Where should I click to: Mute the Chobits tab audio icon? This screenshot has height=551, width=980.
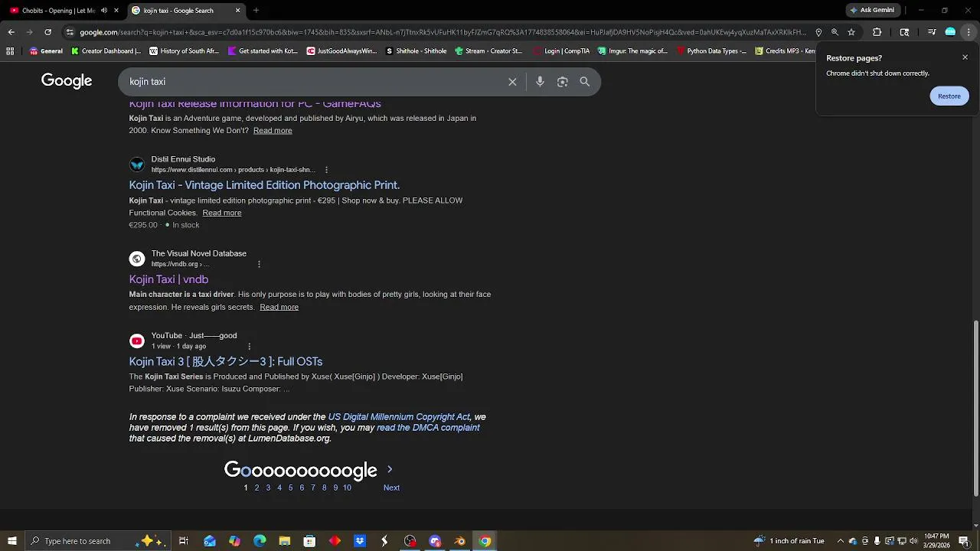point(104,11)
